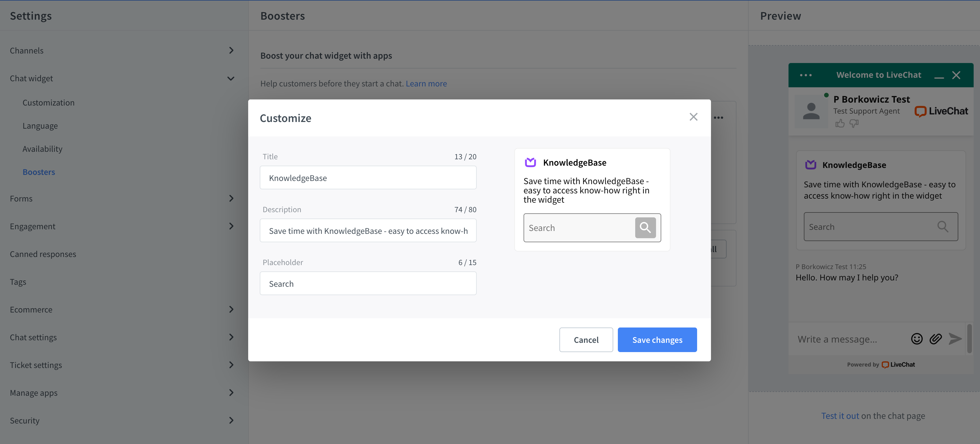Screen dimensions: 980x444
Task: Expand the Engagement settings section
Action: [231, 226]
